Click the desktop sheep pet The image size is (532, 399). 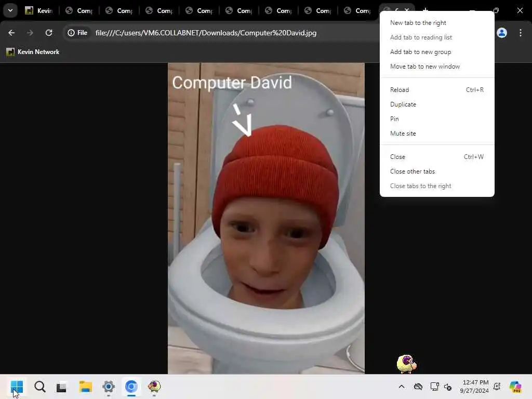(x=406, y=364)
